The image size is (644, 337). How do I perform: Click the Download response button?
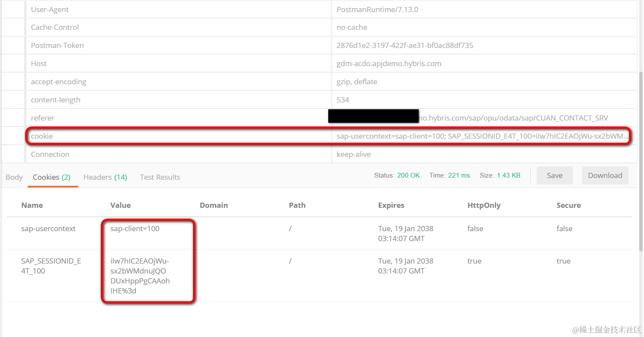tap(605, 175)
